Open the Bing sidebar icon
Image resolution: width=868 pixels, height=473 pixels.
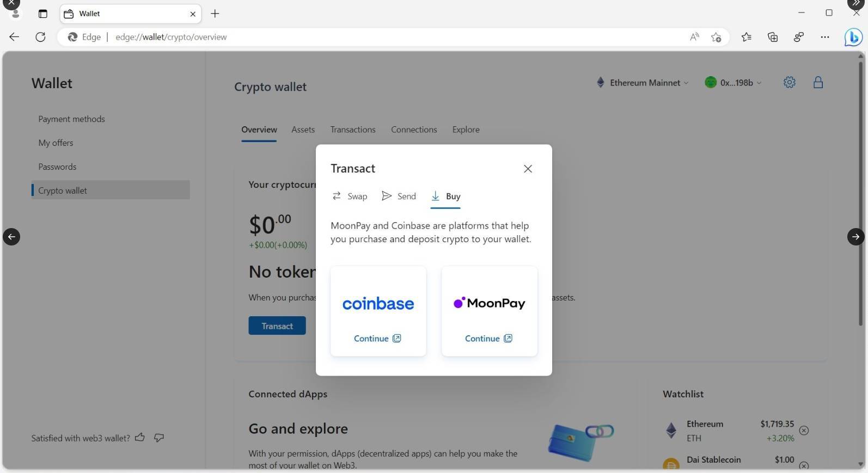853,37
